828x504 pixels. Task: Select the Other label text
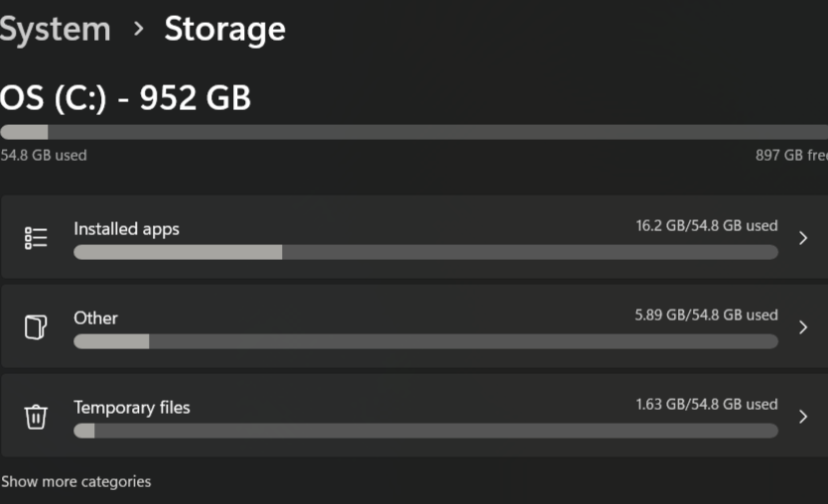coord(95,318)
